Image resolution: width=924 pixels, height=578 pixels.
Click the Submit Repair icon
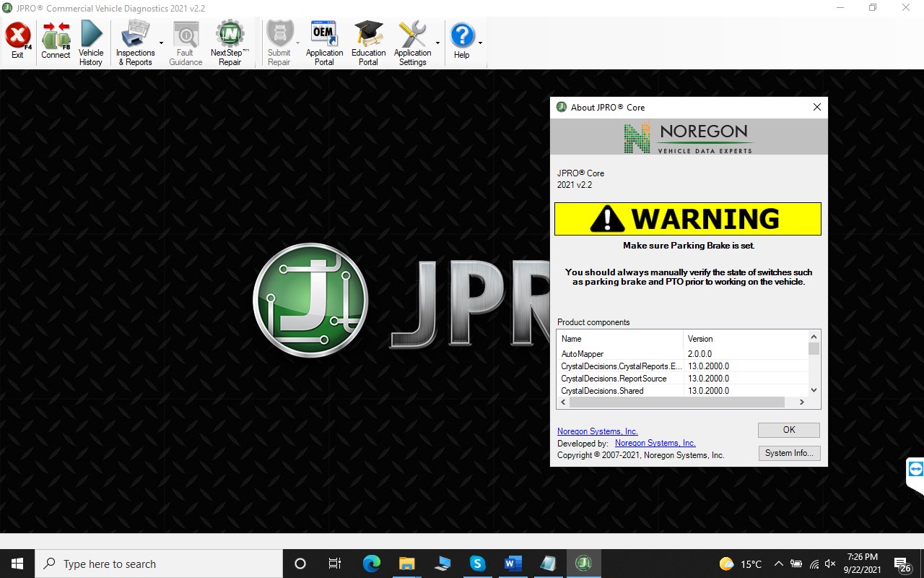point(279,40)
